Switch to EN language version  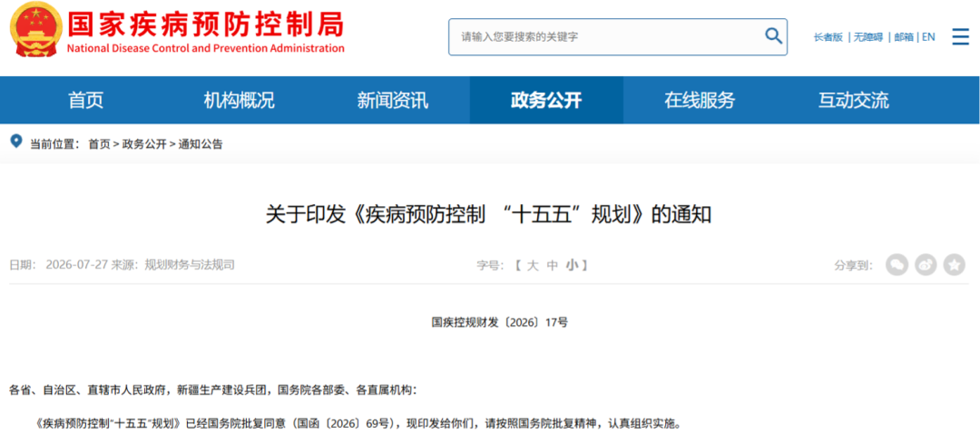[928, 37]
